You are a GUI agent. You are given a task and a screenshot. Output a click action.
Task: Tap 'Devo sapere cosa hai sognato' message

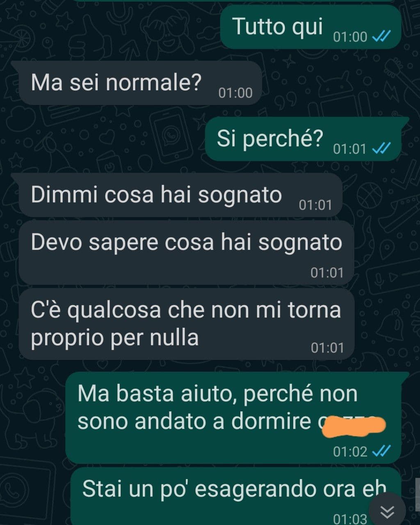[x=187, y=252]
